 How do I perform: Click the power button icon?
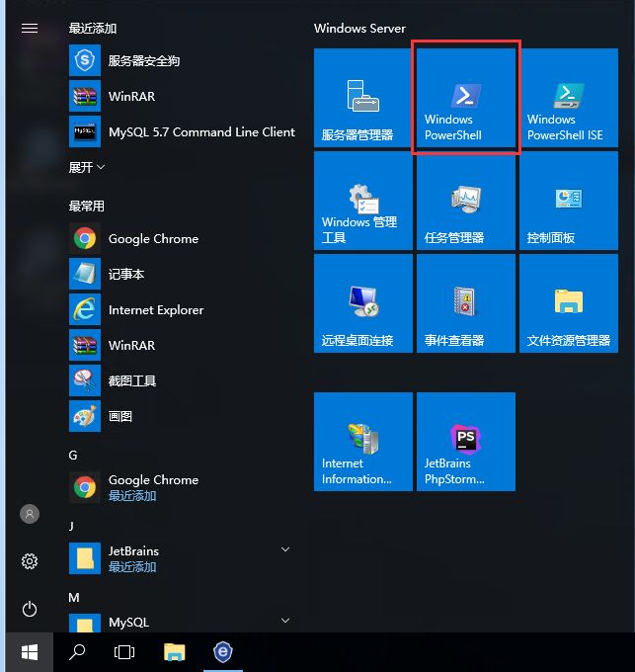[30, 609]
